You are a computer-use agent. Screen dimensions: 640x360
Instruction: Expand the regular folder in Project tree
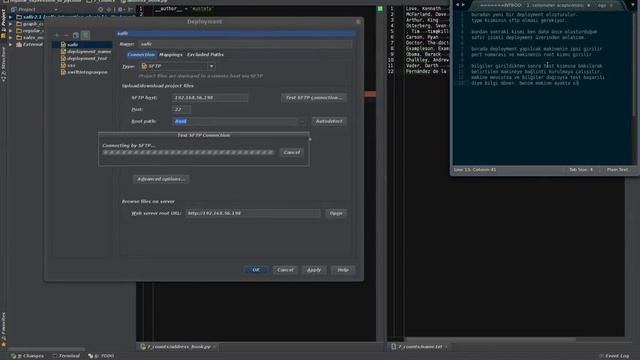[x=11, y=31]
